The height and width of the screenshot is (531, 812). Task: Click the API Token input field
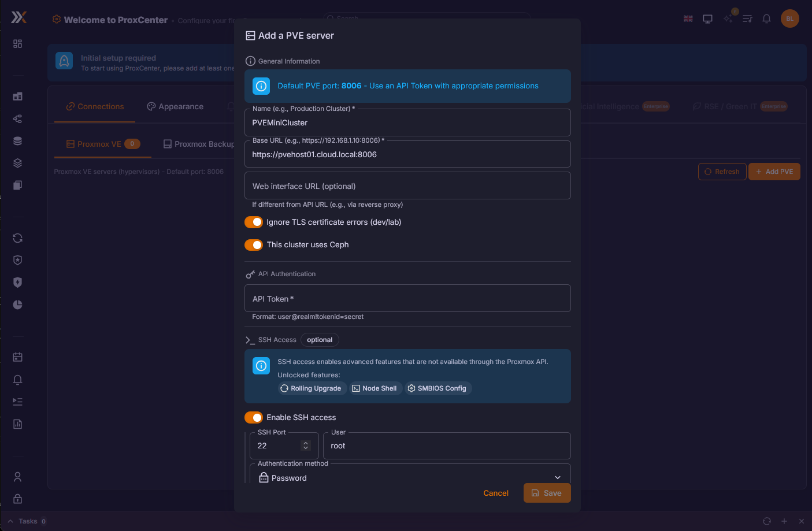pyautogui.click(x=407, y=299)
